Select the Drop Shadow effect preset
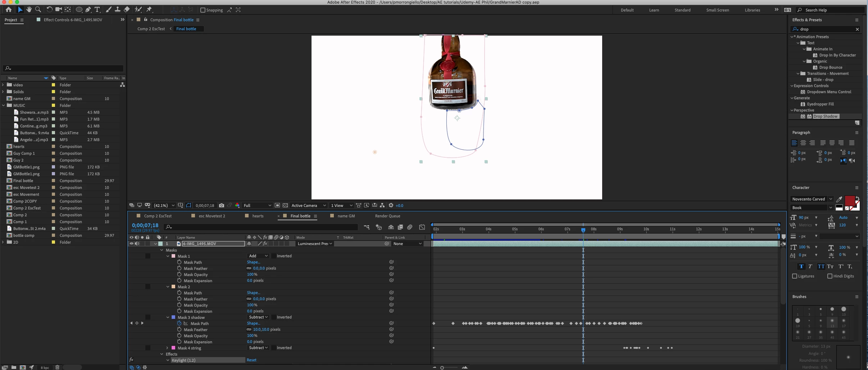Screen dimensions: 868x370 tap(825, 116)
